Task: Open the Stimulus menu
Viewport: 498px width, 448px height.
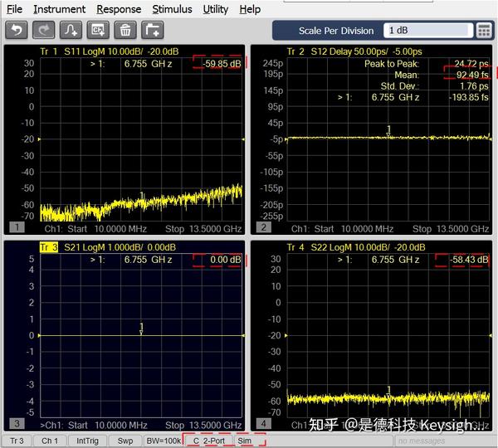Action: click(172, 9)
